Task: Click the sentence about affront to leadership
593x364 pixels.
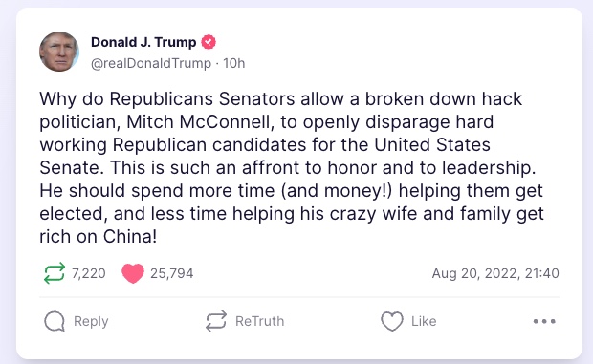Action: 323,168
